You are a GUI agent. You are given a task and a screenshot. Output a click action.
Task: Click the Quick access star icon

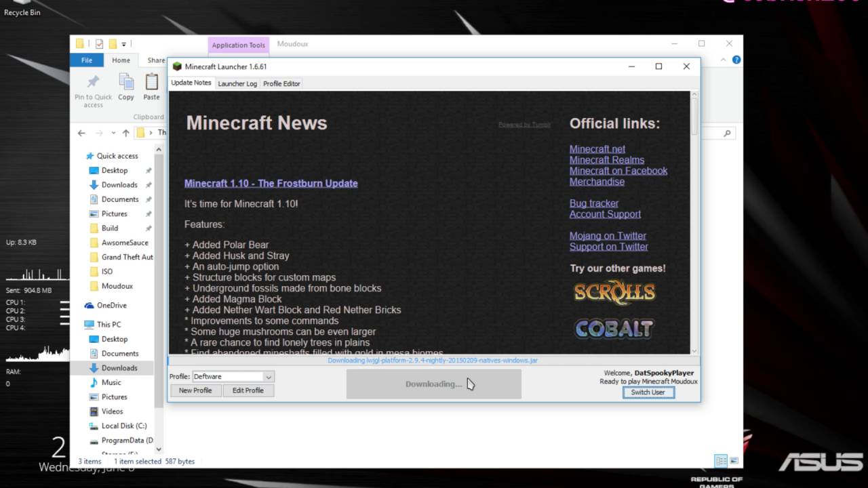tap(89, 156)
